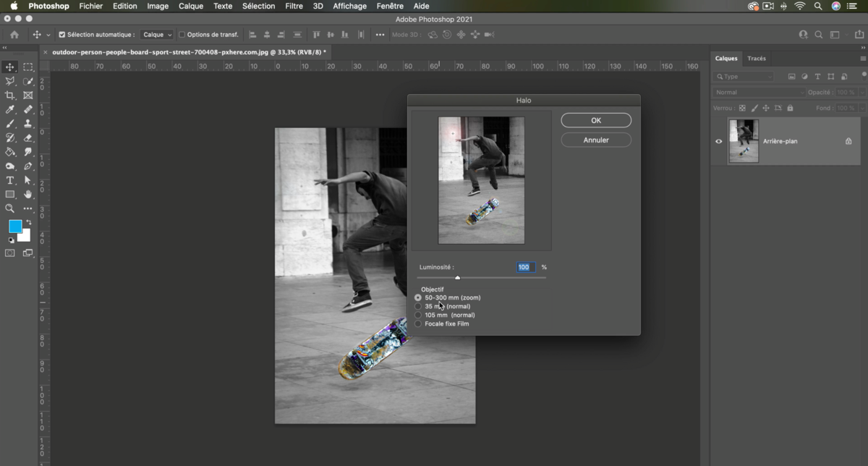
Task: Enable the Options de transf. checkbox
Action: (x=182, y=35)
